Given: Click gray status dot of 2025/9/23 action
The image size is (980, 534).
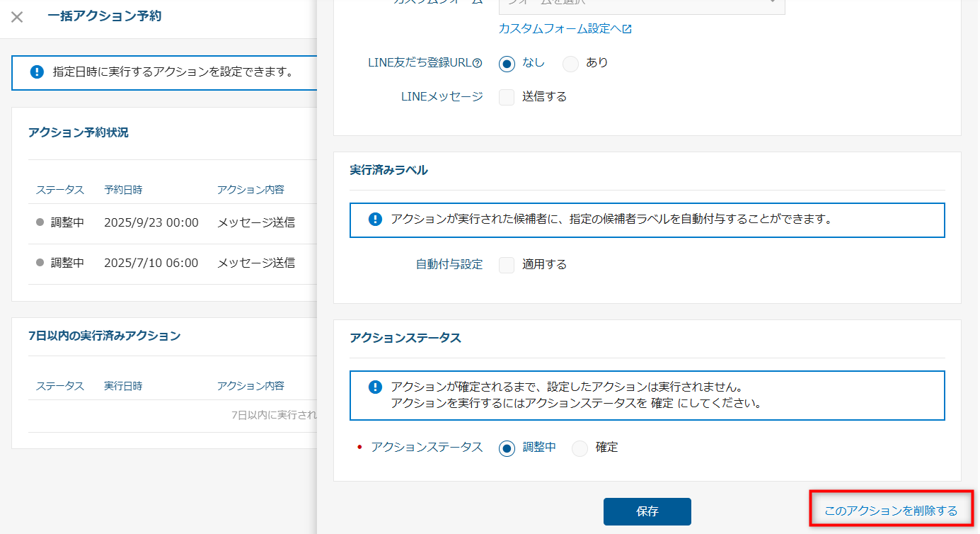Looking at the screenshot, I should coord(40,222).
